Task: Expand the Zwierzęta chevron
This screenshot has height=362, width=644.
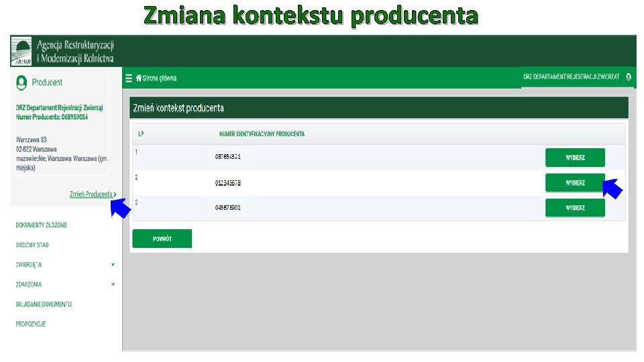Action: point(113,264)
